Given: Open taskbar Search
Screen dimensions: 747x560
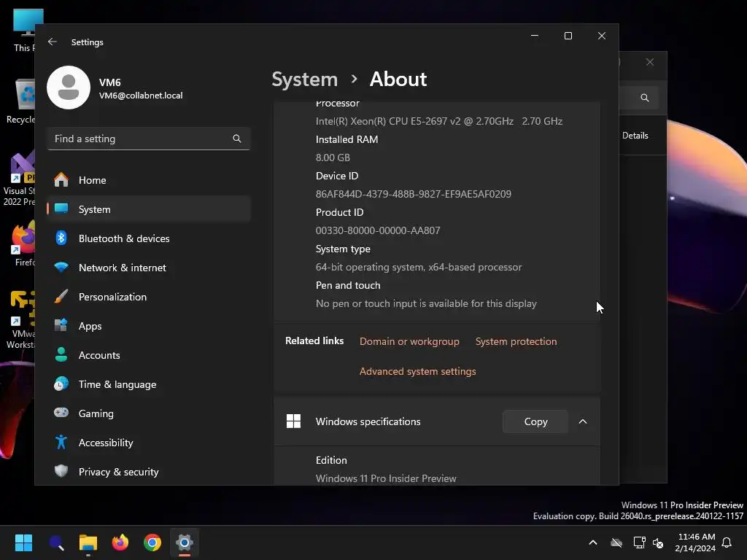Looking at the screenshot, I should [x=56, y=542].
